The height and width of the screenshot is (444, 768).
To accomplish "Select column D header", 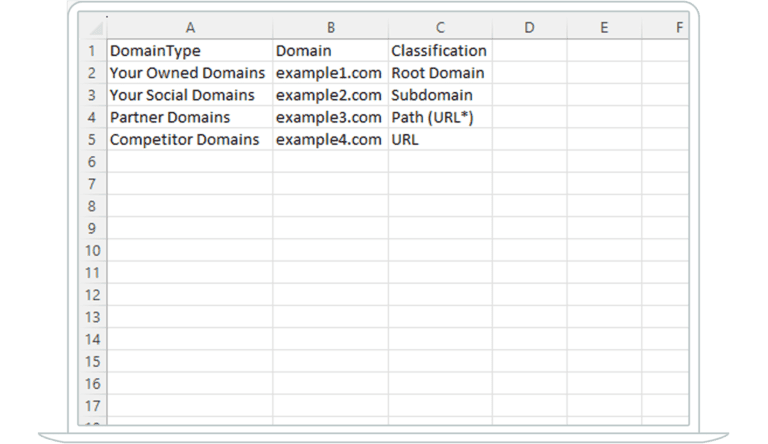I will coord(529,27).
